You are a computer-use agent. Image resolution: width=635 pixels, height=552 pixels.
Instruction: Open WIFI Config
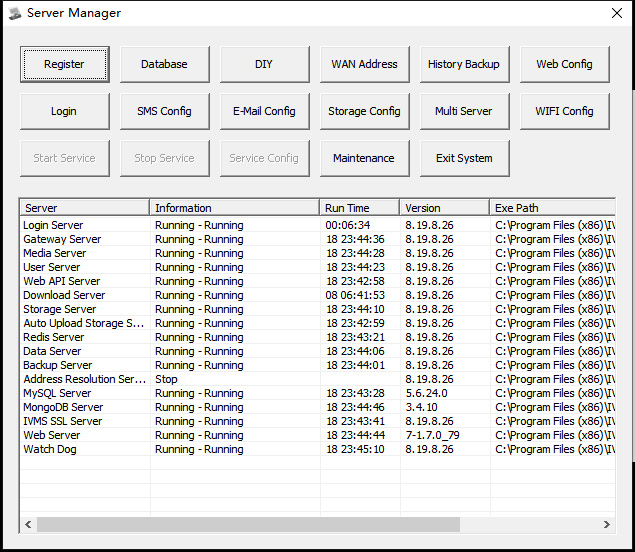click(x=565, y=111)
